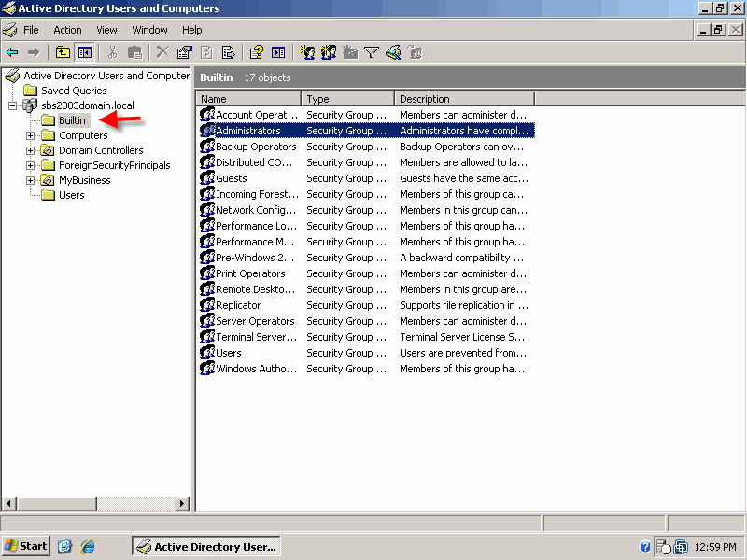Screen dimensions: 747x560
Task: Select the Distributed COM group icon
Action: click(207, 162)
